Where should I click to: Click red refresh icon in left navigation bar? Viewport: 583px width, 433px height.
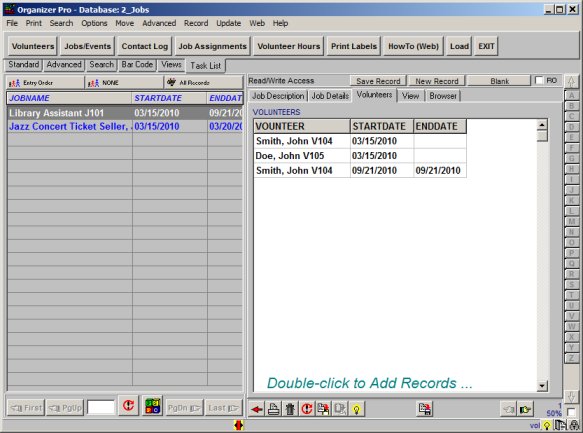click(x=128, y=405)
